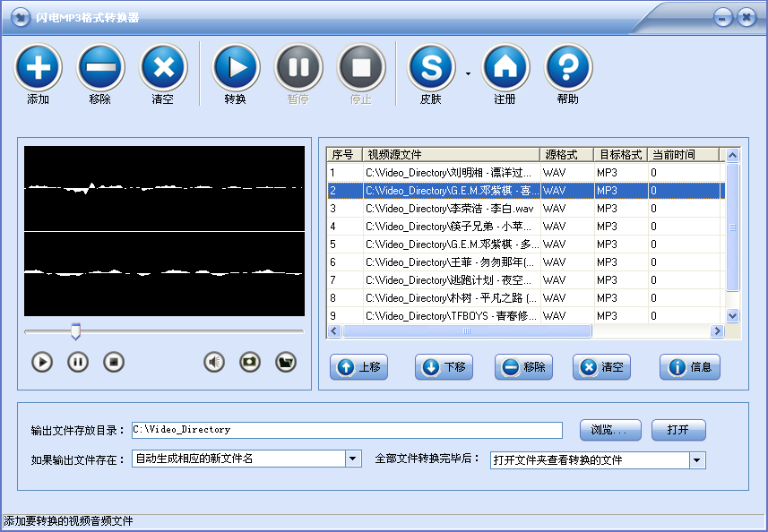Click the Remove (移除) toolbar icon

(100, 68)
